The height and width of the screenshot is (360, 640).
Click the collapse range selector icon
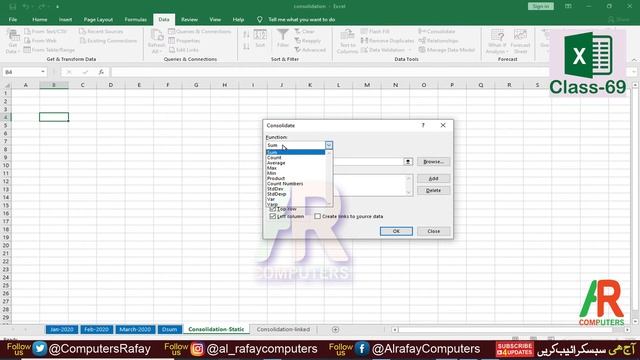[x=408, y=162]
